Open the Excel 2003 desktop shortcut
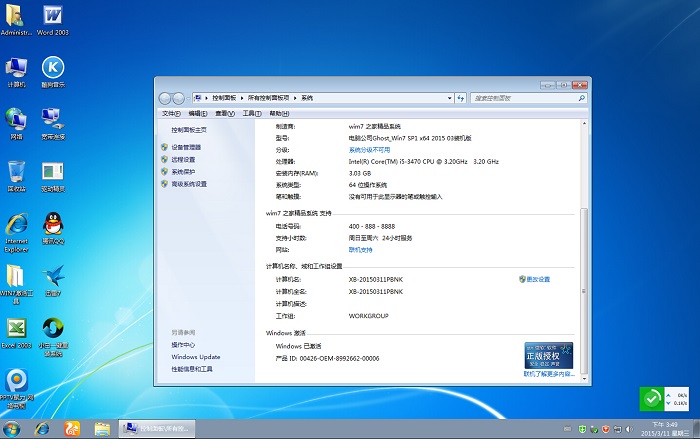This screenshot has width=700, height=439. click(16, 330)
